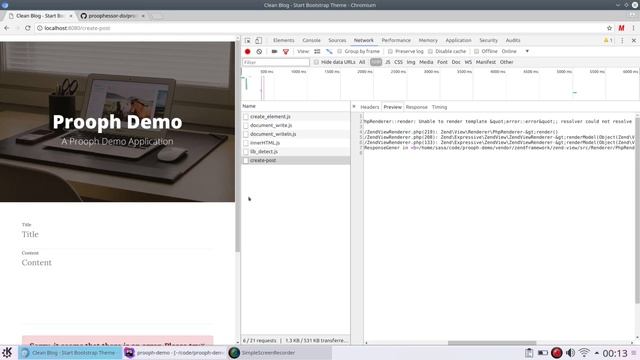The height and width of the screenshot is (360, 640).
Task: Enable Disable cache checkbox
Action: 430,51
